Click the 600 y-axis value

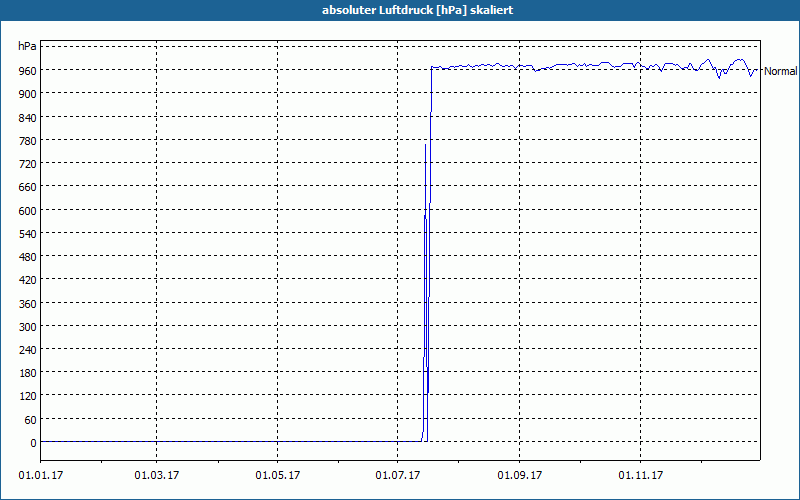point(28,210)
